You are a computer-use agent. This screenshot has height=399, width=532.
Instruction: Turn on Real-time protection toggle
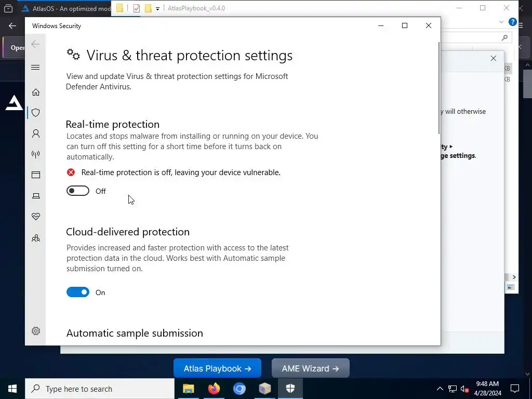click(78, 191)
